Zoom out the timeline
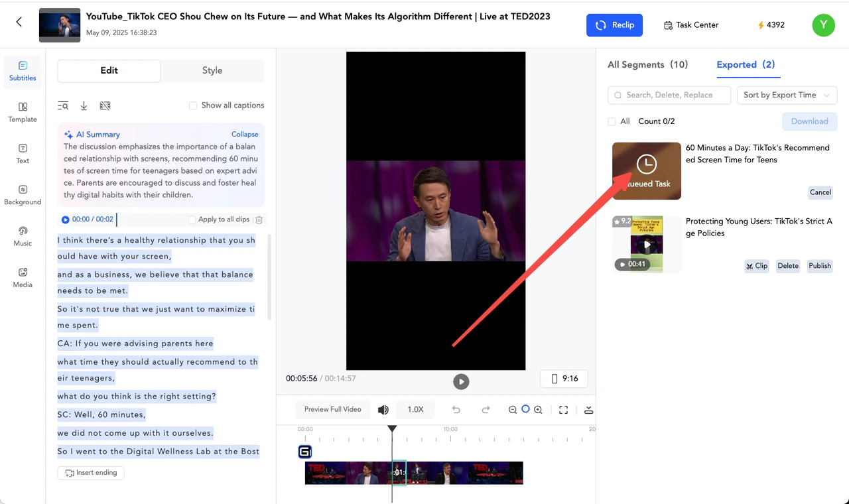Viewport: 849px width, 504px height. pyautogui.click(x=513, y=410)
